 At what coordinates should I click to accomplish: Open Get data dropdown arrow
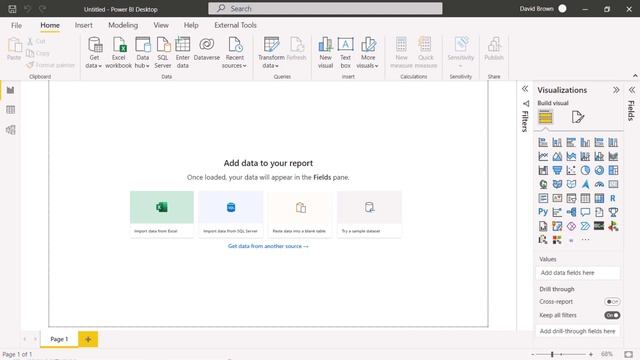(x=100, y=66)
